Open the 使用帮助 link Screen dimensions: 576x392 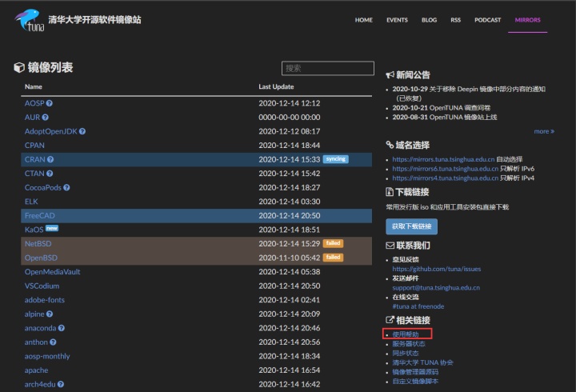tap(406, 334)
